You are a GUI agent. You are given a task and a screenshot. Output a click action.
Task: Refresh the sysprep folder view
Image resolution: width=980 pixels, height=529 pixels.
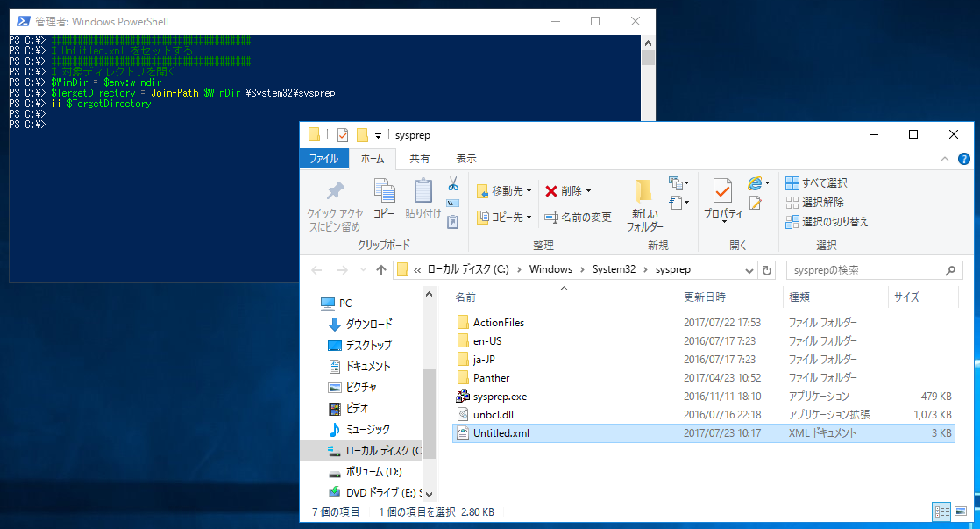click(x=767, y=270)
